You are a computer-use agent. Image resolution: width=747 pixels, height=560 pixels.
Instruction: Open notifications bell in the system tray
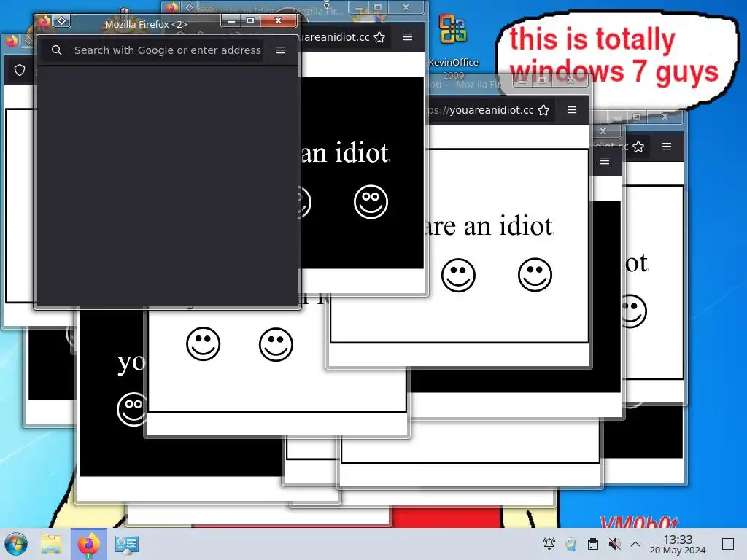click(x=549, y=543)
